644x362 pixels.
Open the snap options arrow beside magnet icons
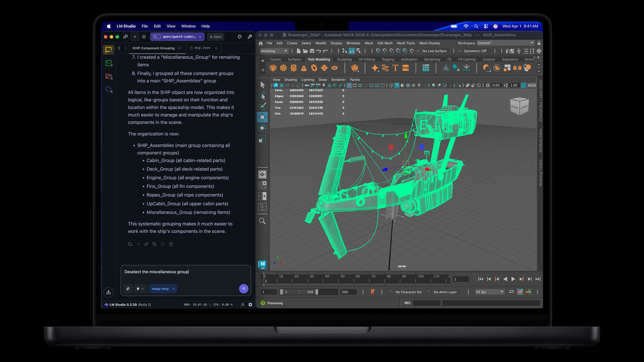click(418, 51)
